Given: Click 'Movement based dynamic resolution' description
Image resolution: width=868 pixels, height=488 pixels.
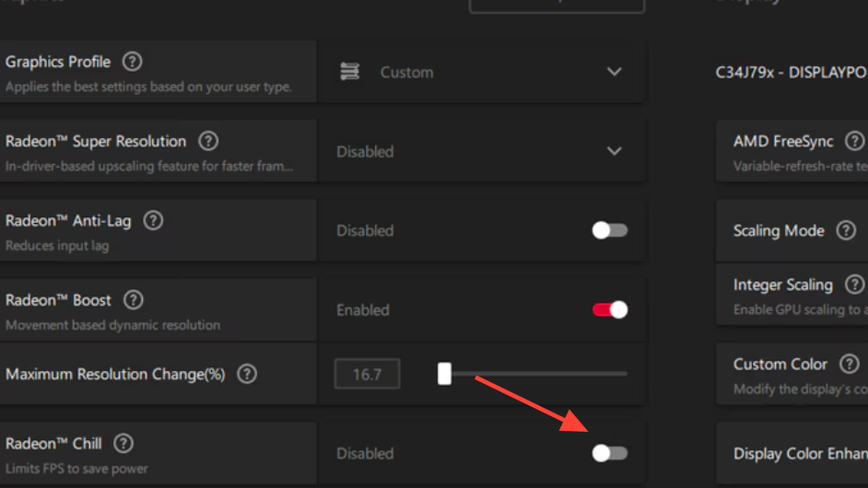Looking at the screenshot, I should click(113, 325).
